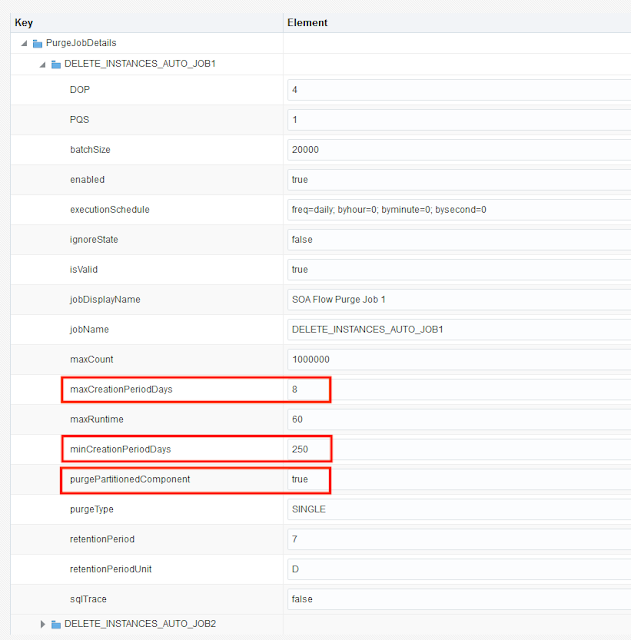The height and width of the screenshot is (640, 631).
Task: Select the DELETE_INSTANCES_AUTO_JOB2 tree label
Action: point(140,624)
